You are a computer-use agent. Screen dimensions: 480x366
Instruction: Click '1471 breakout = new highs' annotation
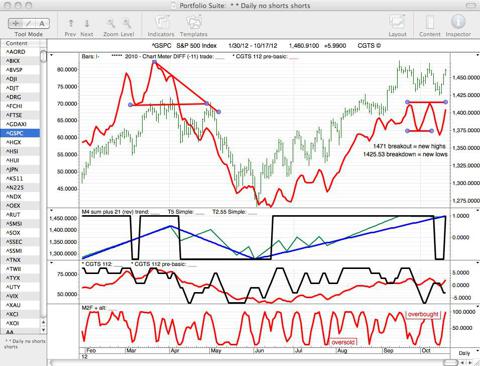[409, 146]
